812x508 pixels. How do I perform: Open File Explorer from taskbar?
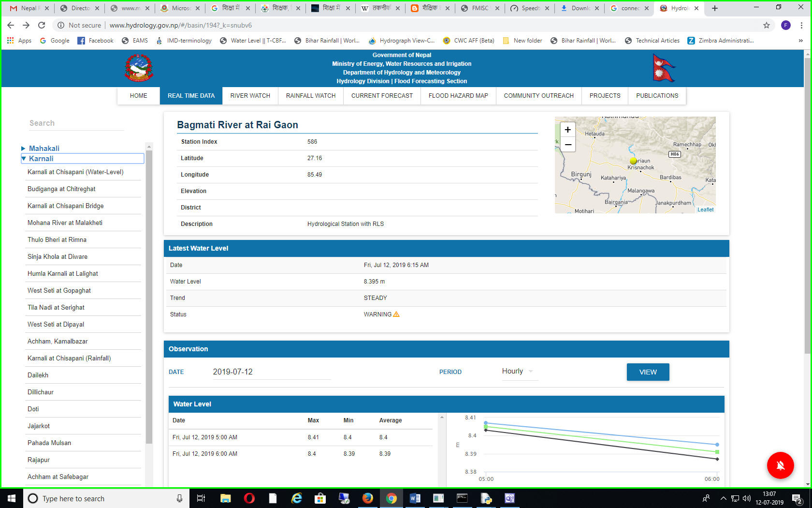(x=226, y=498)
